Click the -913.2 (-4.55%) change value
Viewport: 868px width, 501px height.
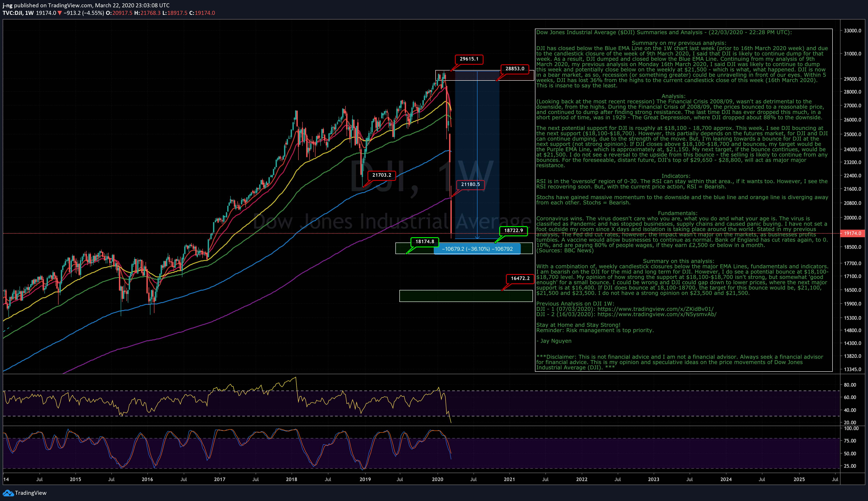point(84,13)
